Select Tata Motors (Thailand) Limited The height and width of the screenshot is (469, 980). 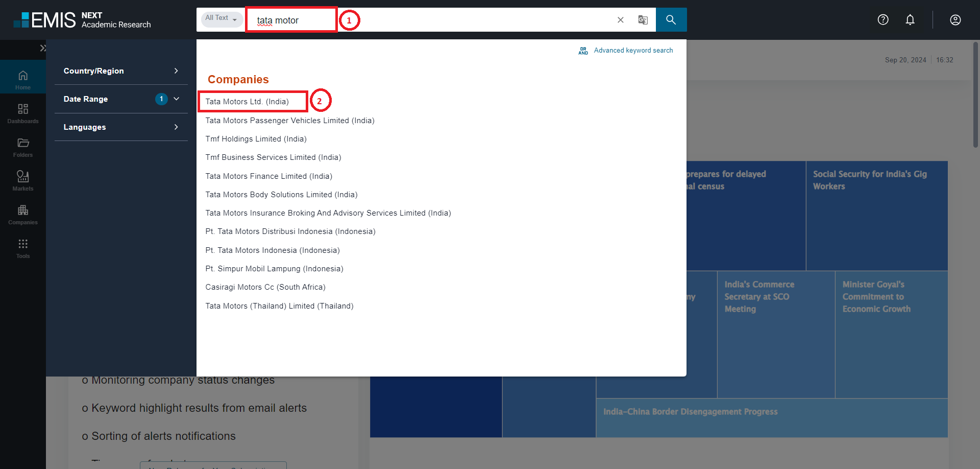pyautogui.click(x=280, y=306)
